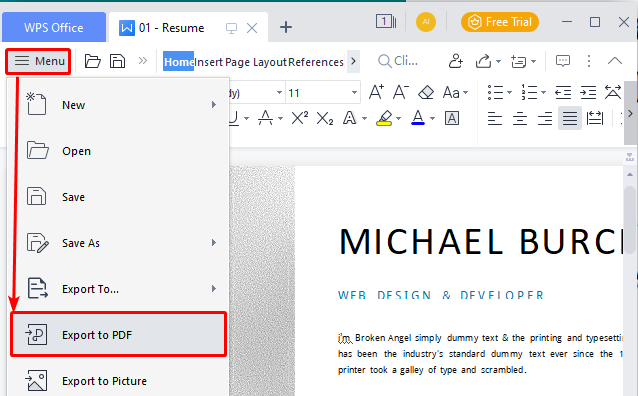Switch to the Insert ribbon tab
Viewport: 638px width, 396px height.
point(209,62)
